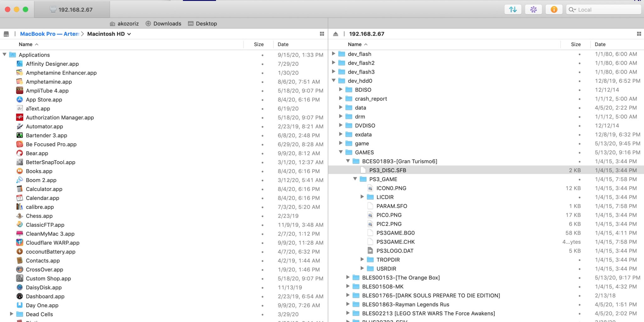Click the DaisyDisk app icon
This screenshot has width=644, height=322.
(x=19, y=287)
